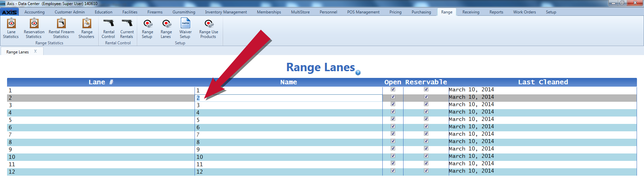
Task: Open the Firearms ribbon tab
Action: pos(155,12)
